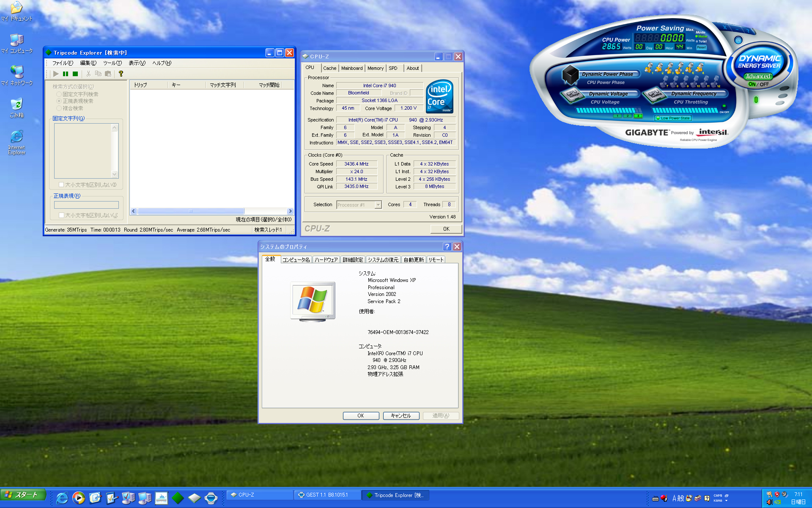812x508 pixels.
Task: Click Reset button in Power Saving
Action: pos(701,47)
